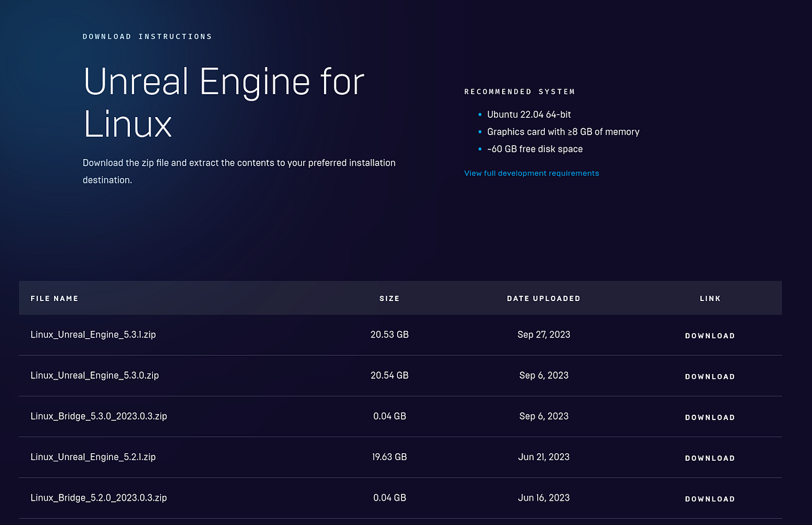812x525 pixels.
Task: Select file name Linux_Bridge_5.3.0_2023.0.3.zip
Action: [x=99, y=416]
